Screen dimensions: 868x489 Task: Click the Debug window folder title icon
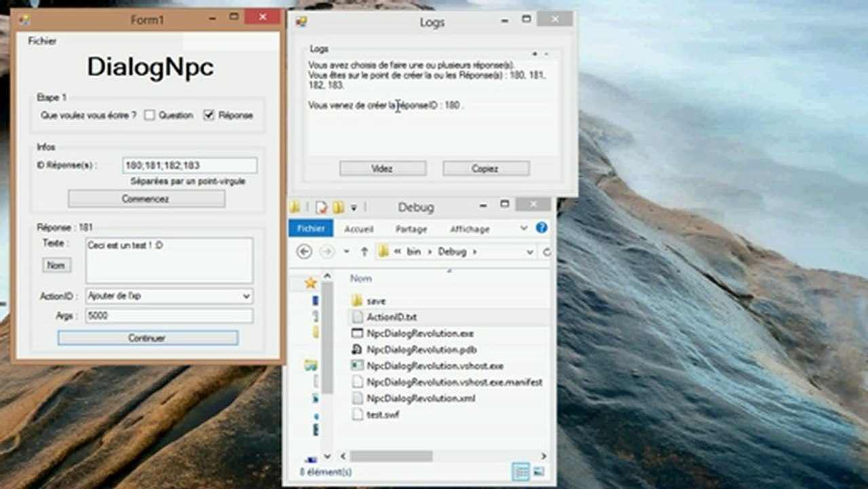click(x=295, y=207)
